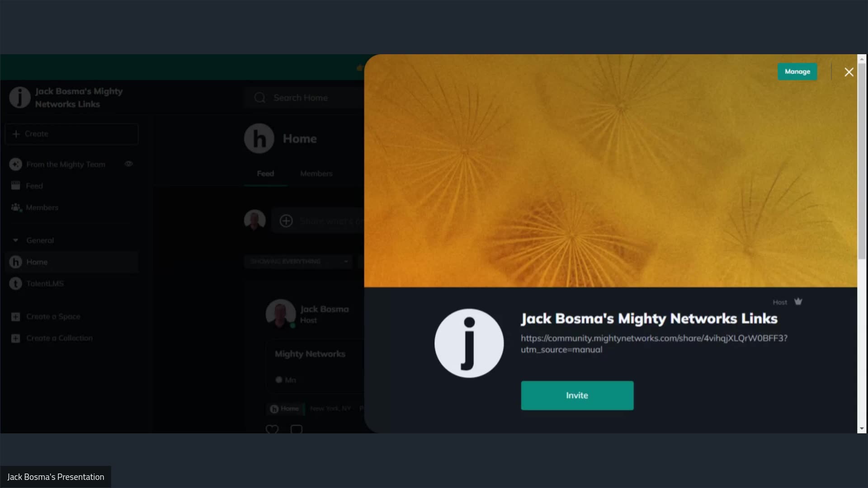Open the Feed section in the sidebar

pos(34,185)
